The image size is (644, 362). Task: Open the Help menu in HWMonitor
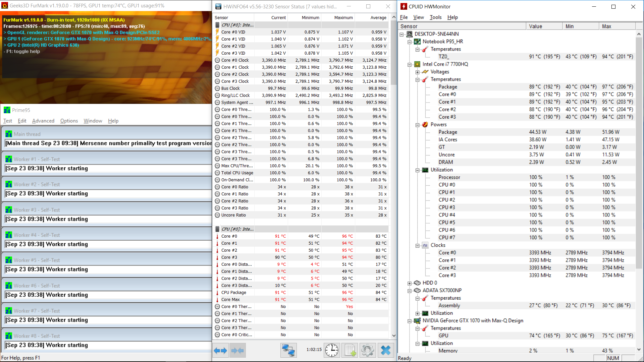[x=452, y=17]
